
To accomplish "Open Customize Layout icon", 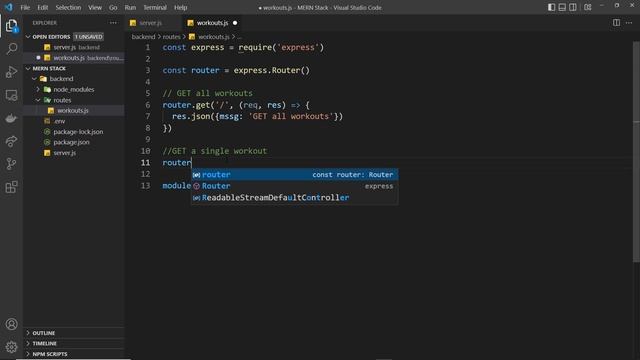I will (x=588, y=7).
